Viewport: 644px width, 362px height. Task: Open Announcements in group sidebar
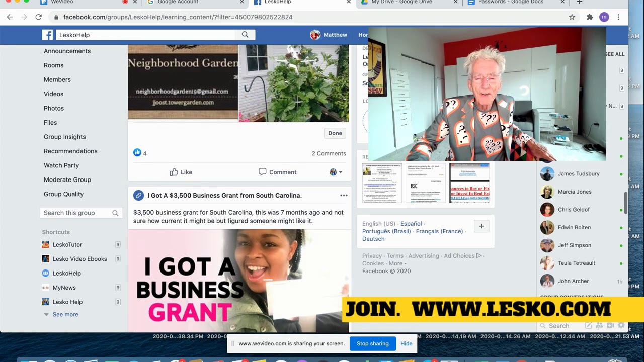pyautogui.click(x=67, y=51)
